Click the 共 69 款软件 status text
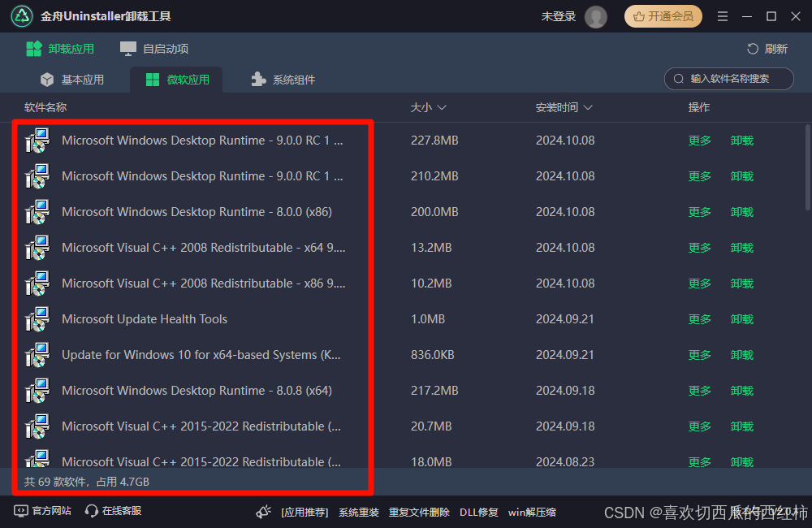The image size is (812, 528). click(x=87, y=482)
